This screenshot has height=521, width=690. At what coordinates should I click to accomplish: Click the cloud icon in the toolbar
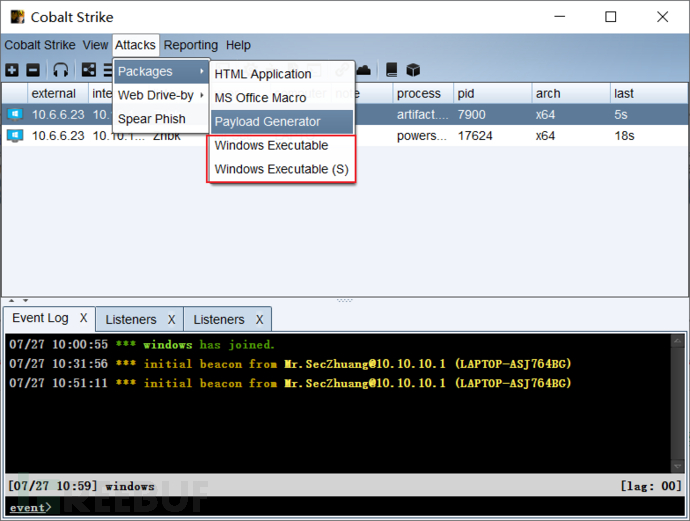point(364,70)
